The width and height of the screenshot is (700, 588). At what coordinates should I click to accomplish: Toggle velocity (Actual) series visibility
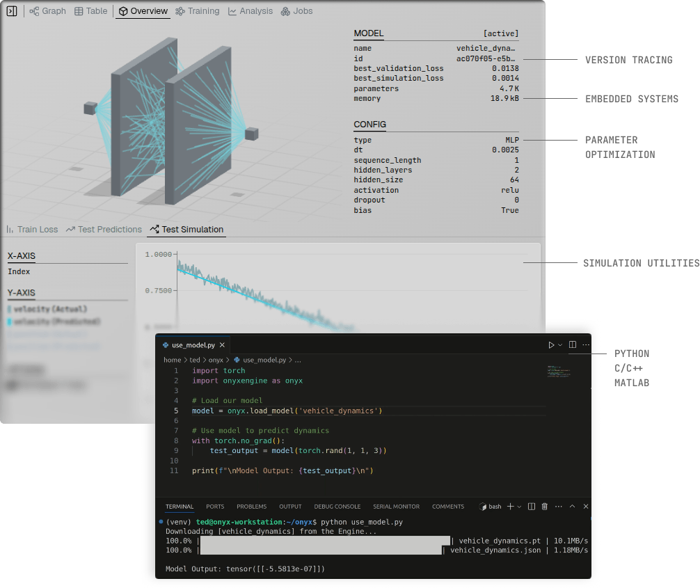tap(49, 309)
